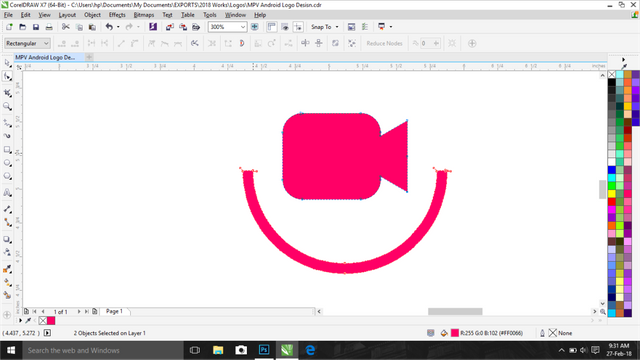Expand the color palette flyout arrow
This screenshot has height=360, width=640.
(x=623, y=60)
